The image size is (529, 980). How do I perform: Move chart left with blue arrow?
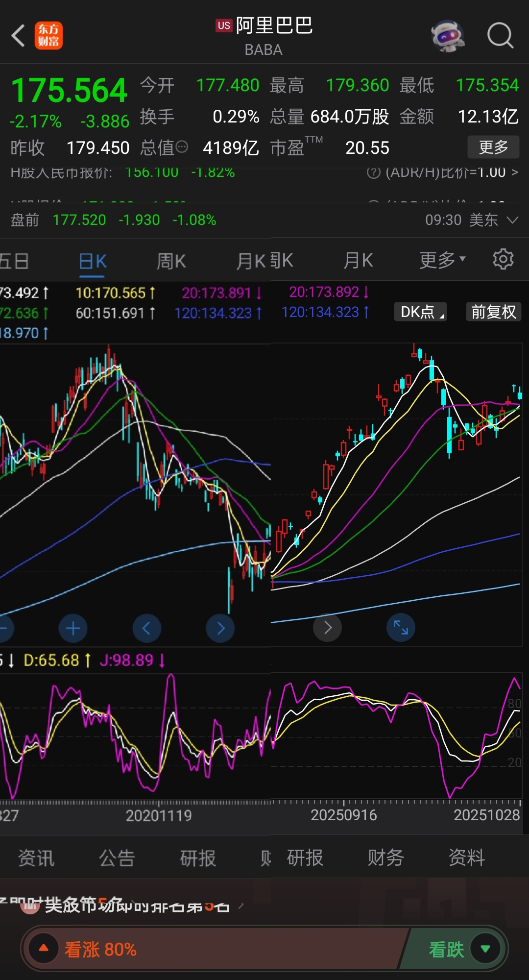146,628
